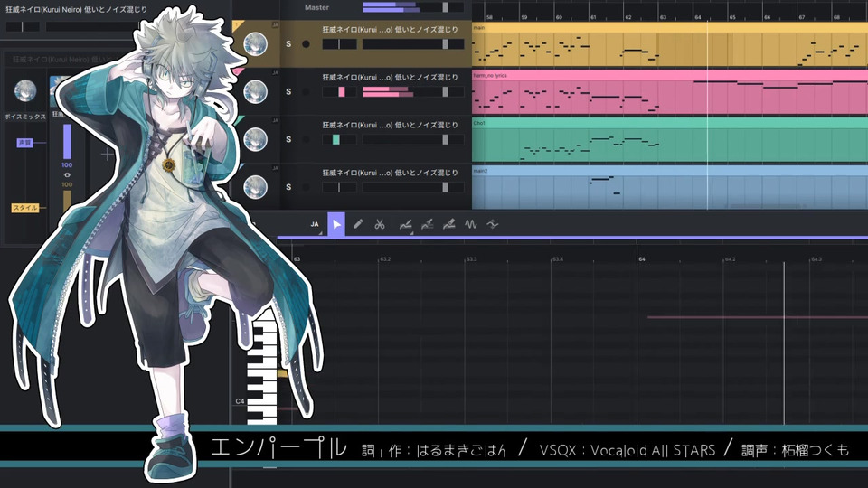
Task: Solo the pink harm_no lyrics track
Action: [288, 91]
